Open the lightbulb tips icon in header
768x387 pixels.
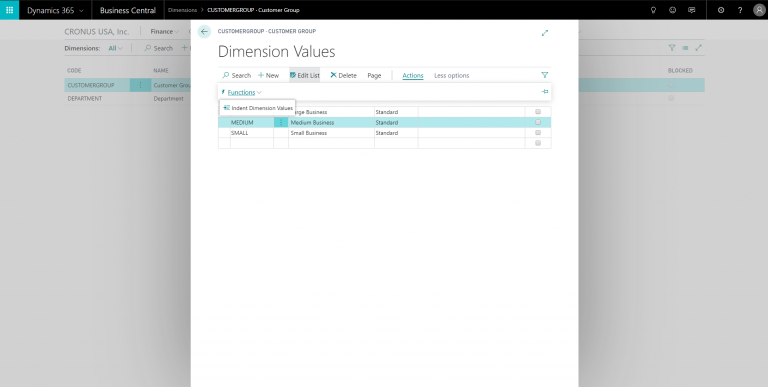[653, 10]
